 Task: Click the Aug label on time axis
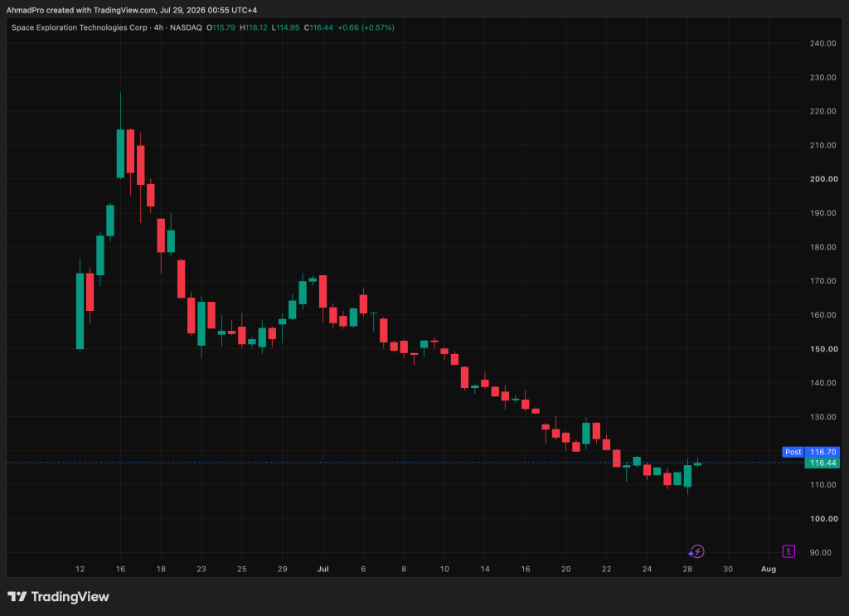769,569
